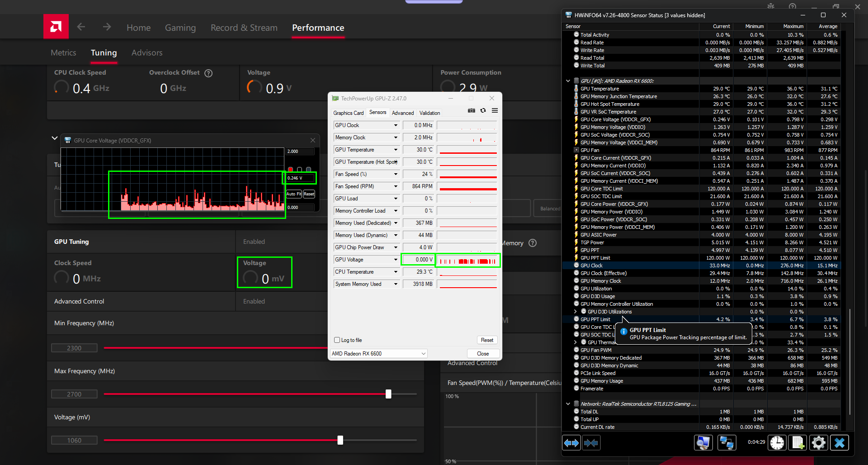
Task: Select the red color circle in voltage graph
Action: [x=290, y=170]
